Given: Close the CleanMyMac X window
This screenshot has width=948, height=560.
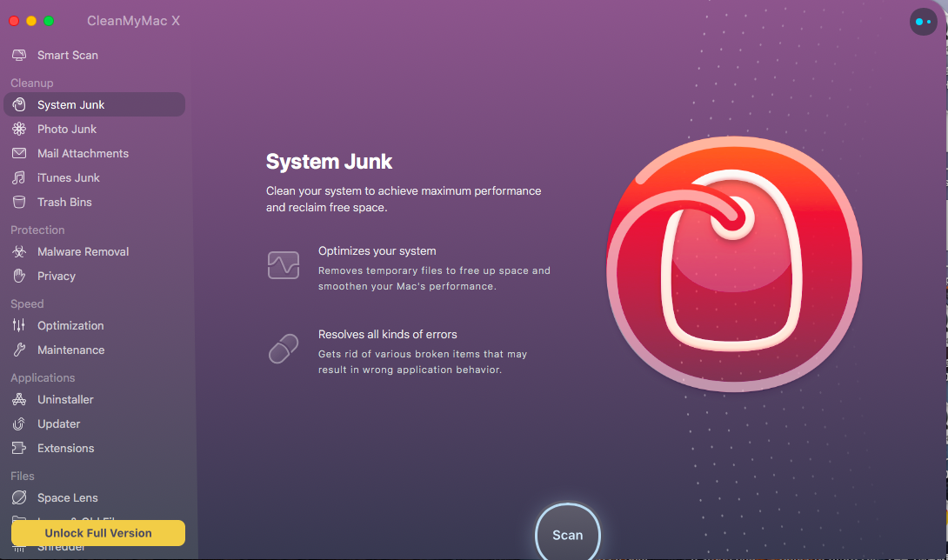Looking at the screenshot, I should point(14,21).
